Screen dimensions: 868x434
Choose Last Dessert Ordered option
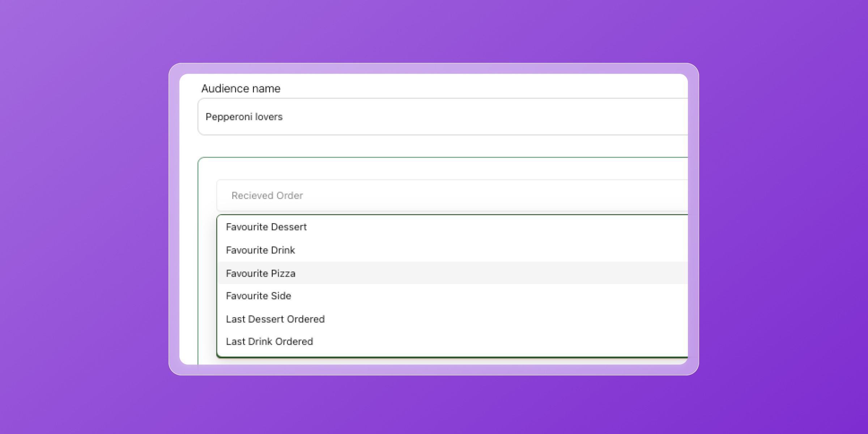pos(452,319)
